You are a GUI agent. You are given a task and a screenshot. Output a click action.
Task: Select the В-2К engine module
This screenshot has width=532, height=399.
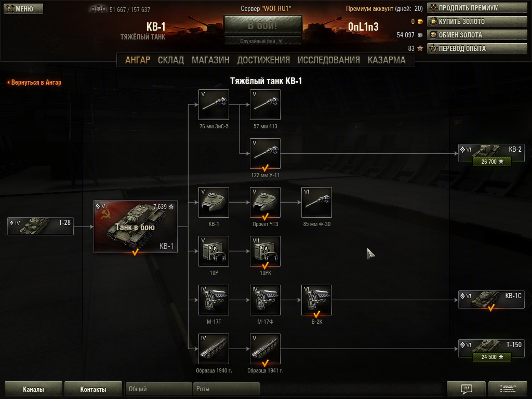[316, 300]
